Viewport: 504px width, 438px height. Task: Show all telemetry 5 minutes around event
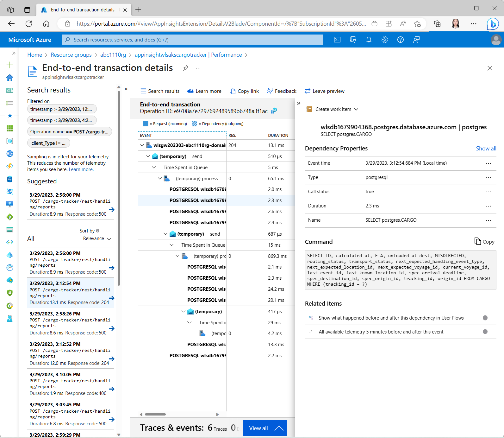coord(381,332)
